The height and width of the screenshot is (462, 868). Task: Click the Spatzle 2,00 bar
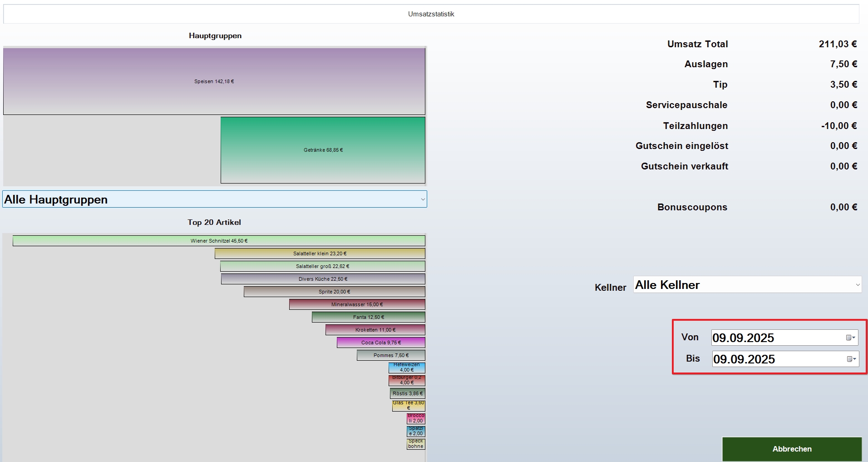pyautogui.click(x=416, y=431)
